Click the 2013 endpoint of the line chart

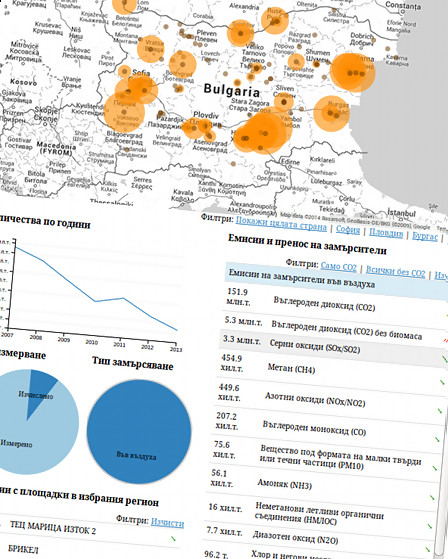click(x=176, y=330)
